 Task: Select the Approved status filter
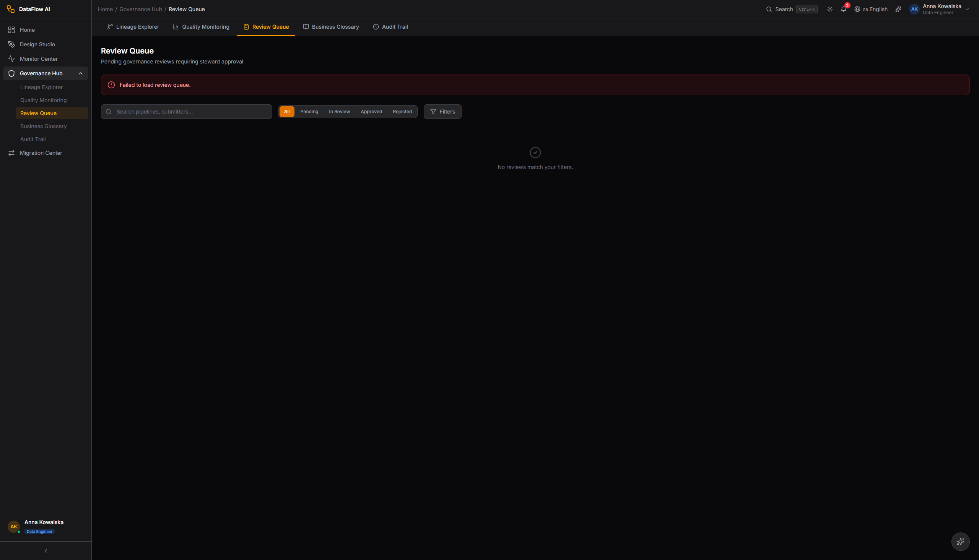pyautogui.click(x=371, y=112)
